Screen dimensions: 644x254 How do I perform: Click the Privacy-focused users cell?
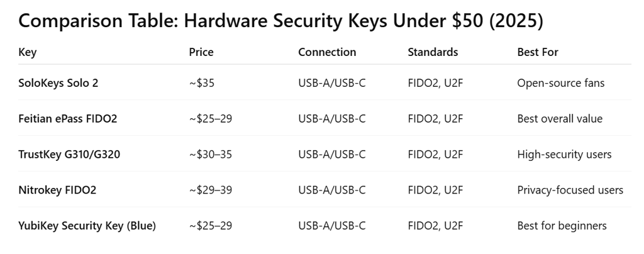coord(570,190)
